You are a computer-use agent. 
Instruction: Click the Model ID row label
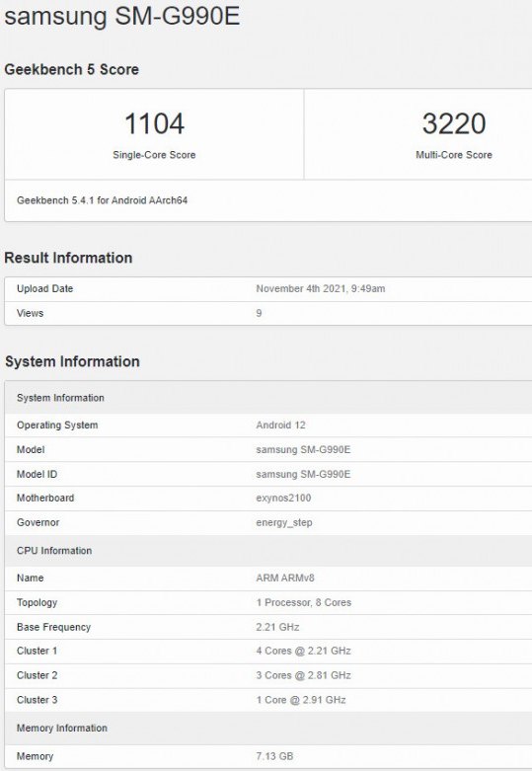(x=37, y=474)
